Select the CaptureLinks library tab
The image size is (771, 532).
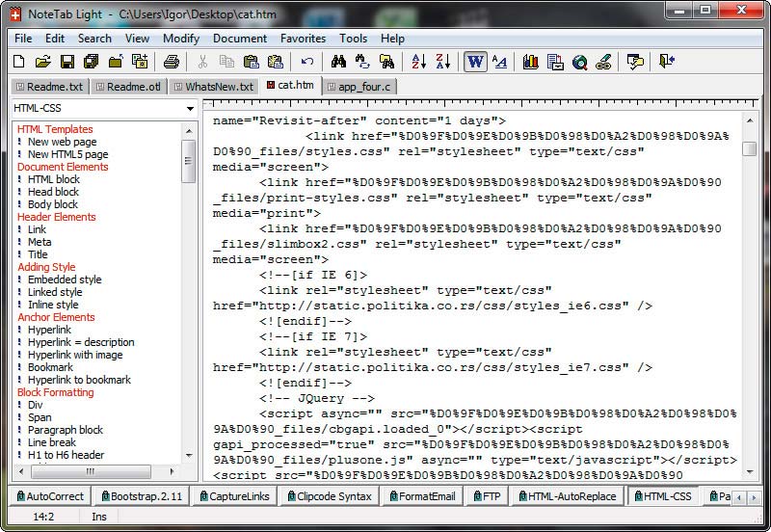(234, 496)
